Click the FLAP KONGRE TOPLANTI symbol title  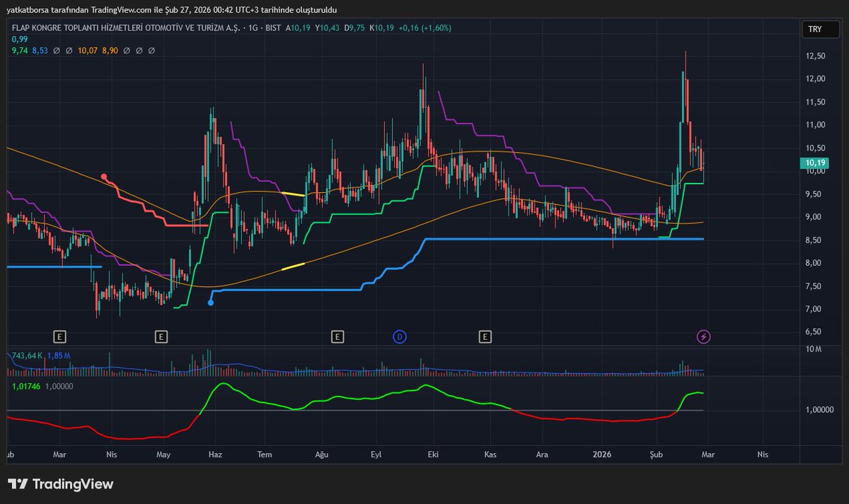pyautogui.click(x=125, y=28)
